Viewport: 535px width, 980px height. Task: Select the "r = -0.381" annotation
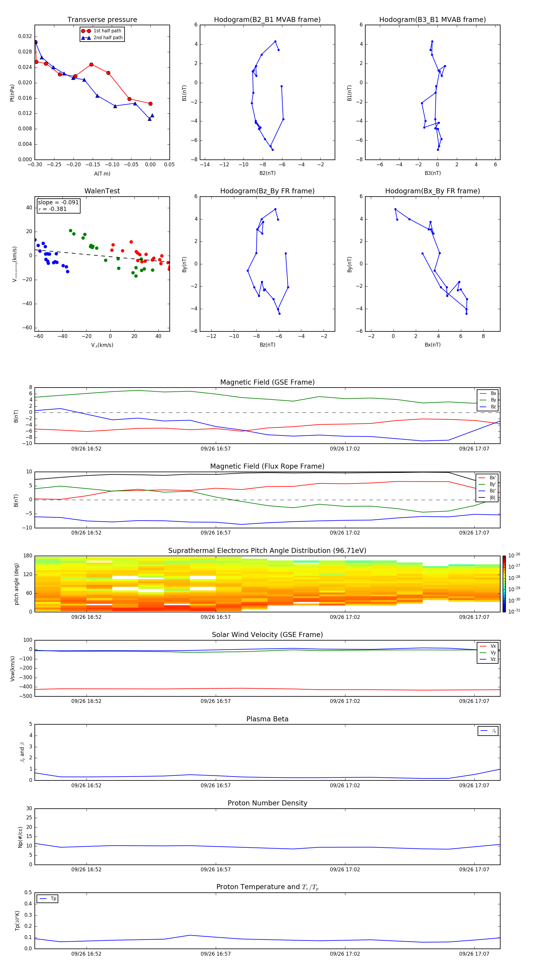tap(53, 209)
